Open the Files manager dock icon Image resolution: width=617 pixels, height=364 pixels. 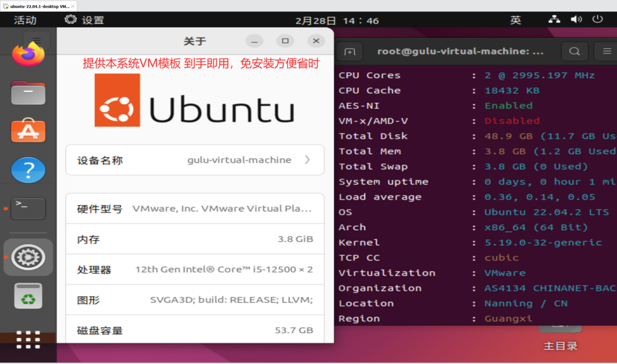coord(28,93)
